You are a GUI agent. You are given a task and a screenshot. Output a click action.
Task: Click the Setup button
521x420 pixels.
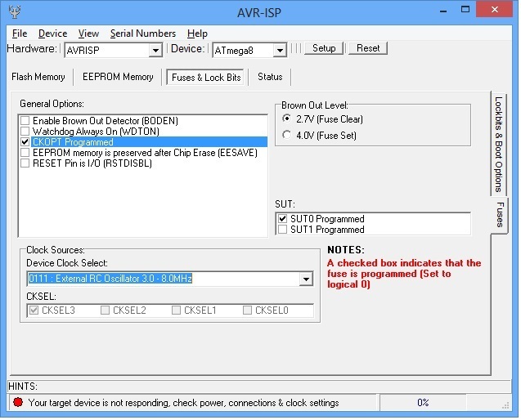(x=324, y=48)
